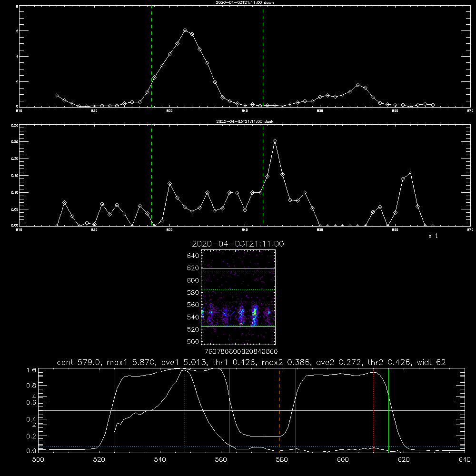Viewport: 476px width, 476px height.
Task: Click the first diamond marker of dawn curve
Action: [57, 95]
